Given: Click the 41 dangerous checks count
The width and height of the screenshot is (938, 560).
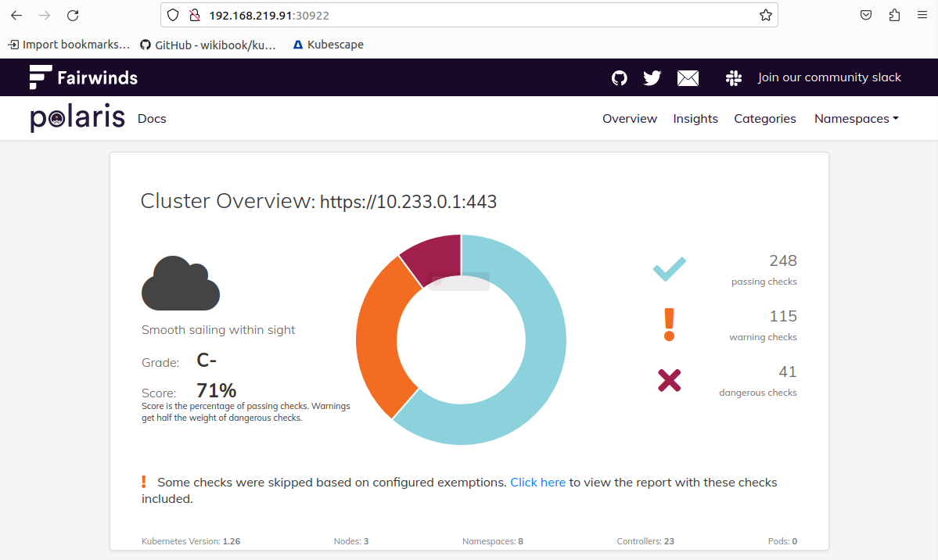Looking at the screenshot, I should 787,372.
